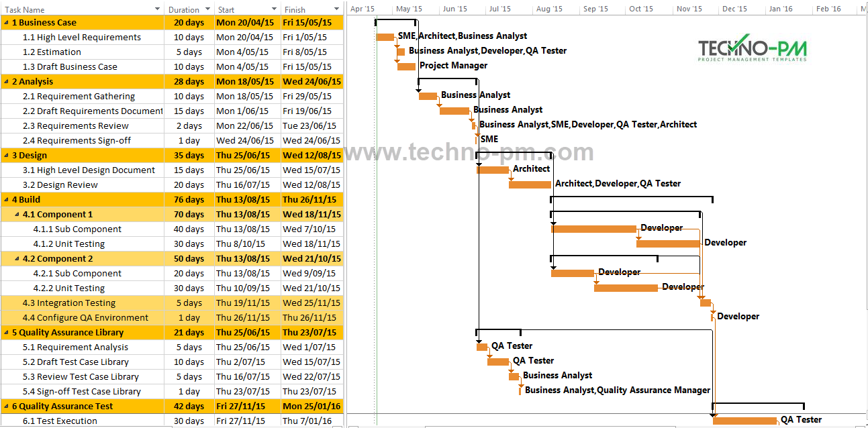Image resolution: width=868 pixels, height=428 pixels.
Task: Collapse the 1 Business Case summary task
Action: [x=7, y=23]
